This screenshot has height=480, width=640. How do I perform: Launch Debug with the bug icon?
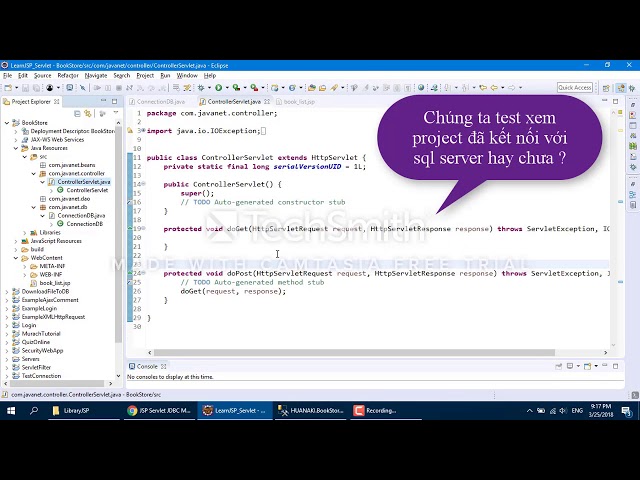click(201, 88)
